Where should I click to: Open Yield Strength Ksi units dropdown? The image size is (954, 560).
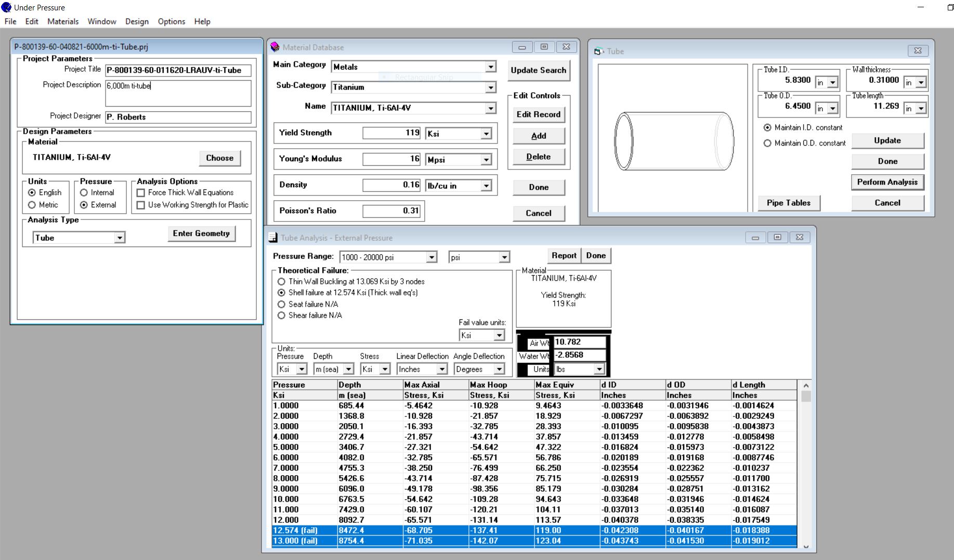pyautogui.click(x=486, y=134)
